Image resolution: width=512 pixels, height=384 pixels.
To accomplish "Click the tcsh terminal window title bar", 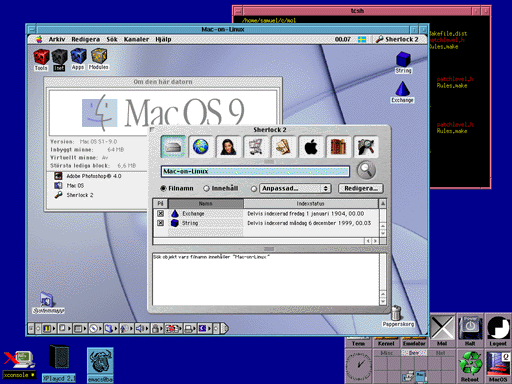I will tap(357, 11).
